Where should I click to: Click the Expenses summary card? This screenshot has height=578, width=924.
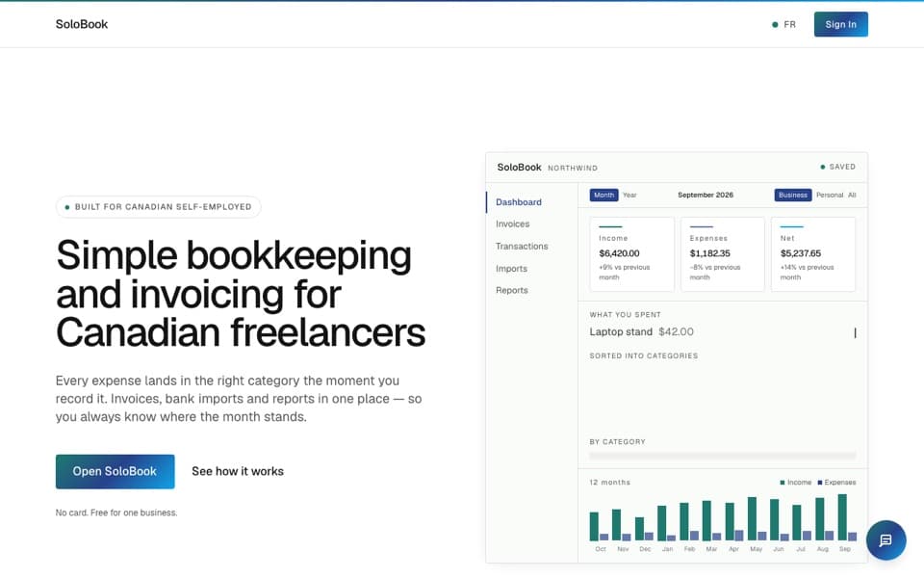coord(723,254)
